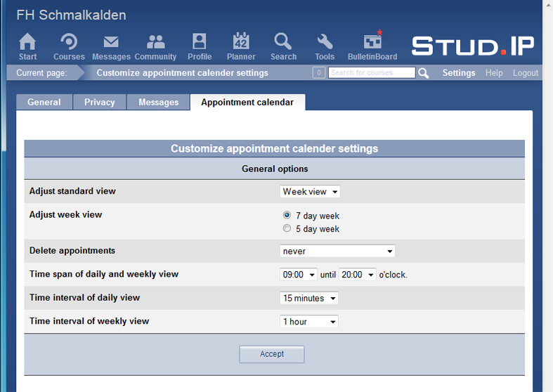This screenshot has height=392, width=553.
Task: Open the 1 hour weekly interval dropdown
Action: click(309, 322)
